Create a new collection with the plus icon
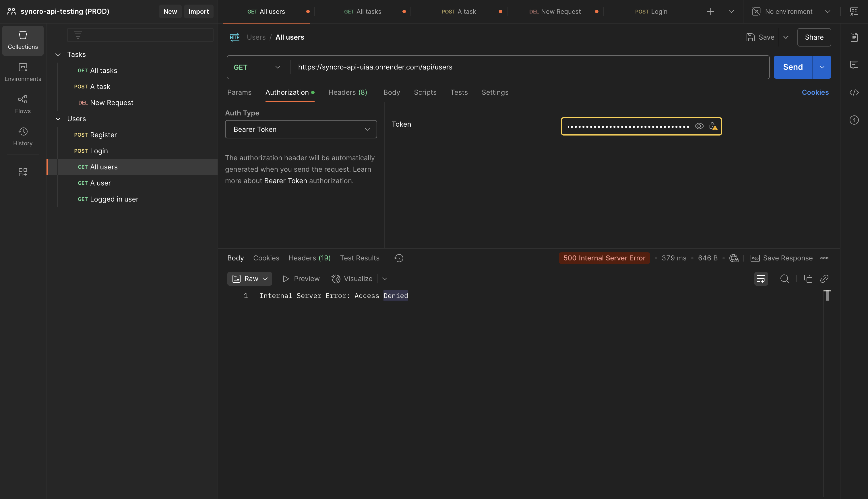The height and width of the screenshot is (499, 868). [58, 35]
